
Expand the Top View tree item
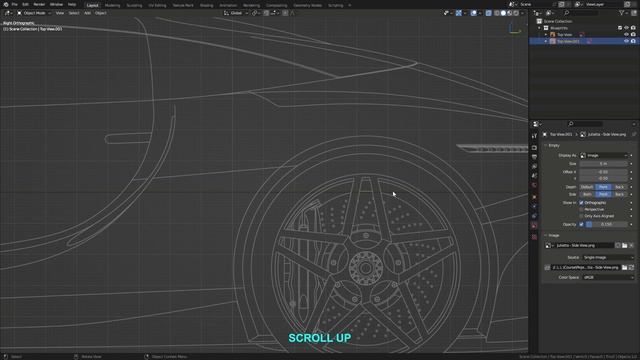[x=546, y=35]
